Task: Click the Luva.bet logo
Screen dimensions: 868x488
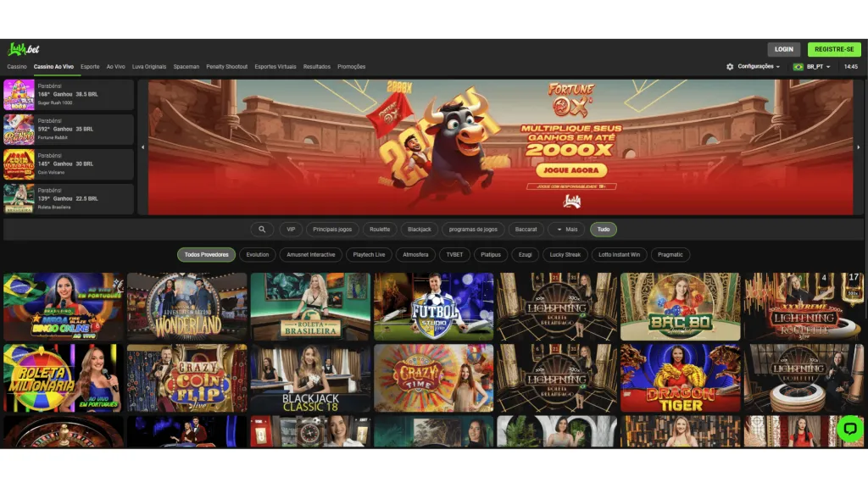Action: (24, 49)
